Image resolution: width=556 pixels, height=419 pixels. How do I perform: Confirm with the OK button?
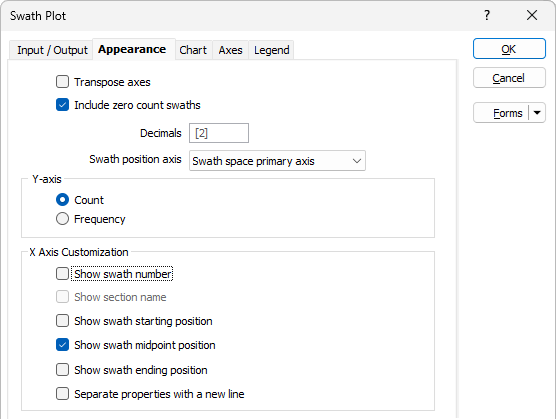click(509, 49)
